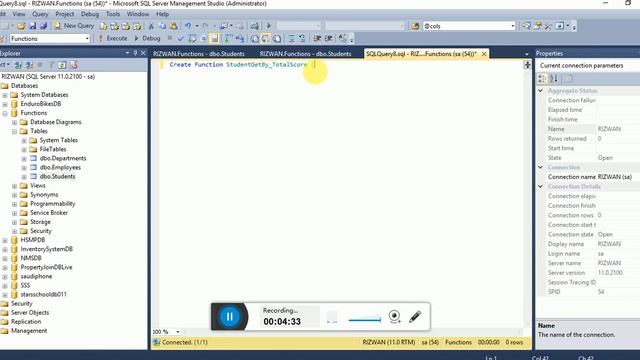Screen dimensions: 640x360
Task: Select the dbo.Employees table
Action: 60,167
